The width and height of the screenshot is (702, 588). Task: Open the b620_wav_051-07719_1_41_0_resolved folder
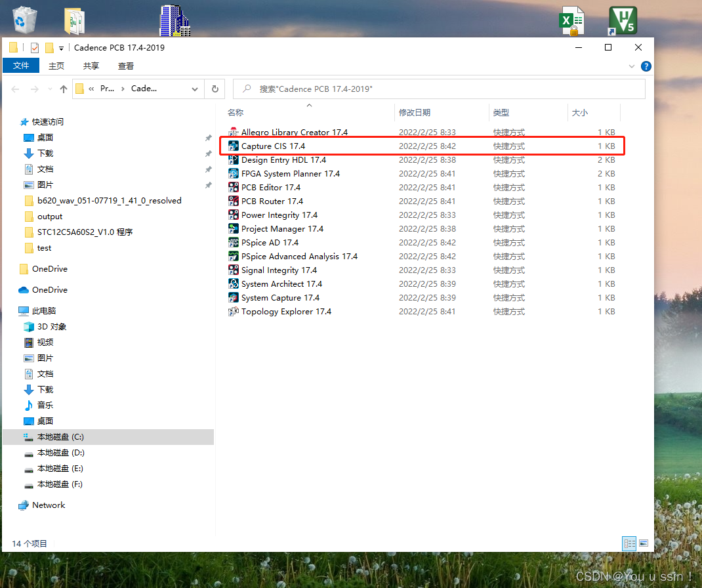pos(110,201)
